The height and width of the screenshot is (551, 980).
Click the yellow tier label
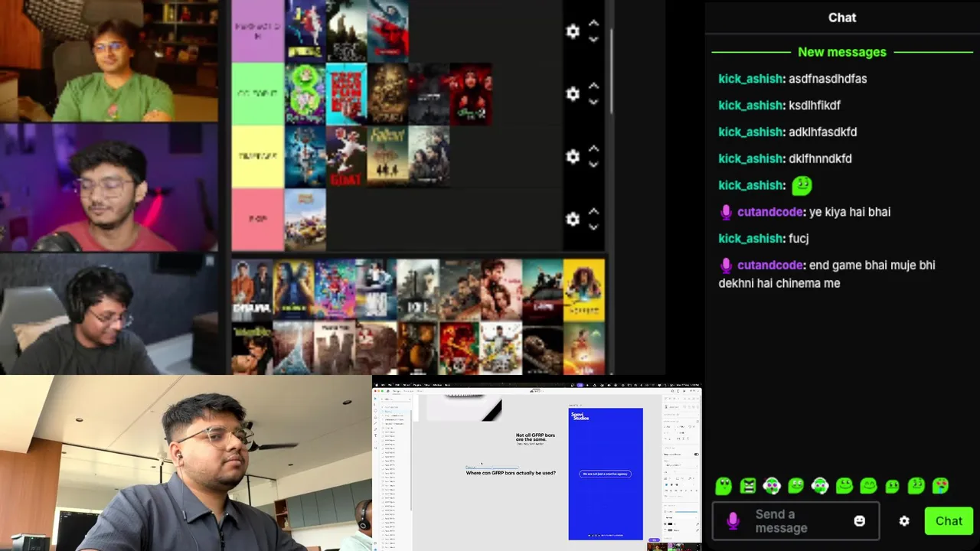[x=258, y=157]
